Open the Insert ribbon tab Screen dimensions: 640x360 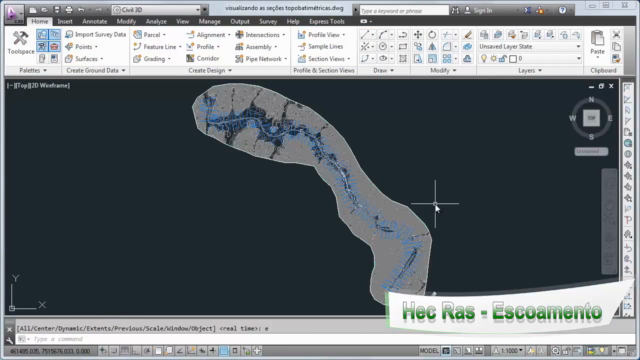click(x=65, y=21)
